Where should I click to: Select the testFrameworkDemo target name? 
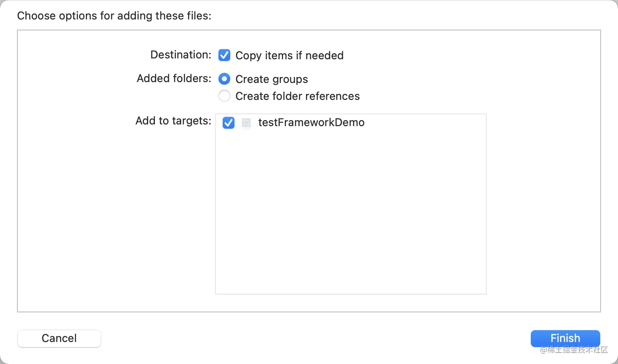[311, 123]
